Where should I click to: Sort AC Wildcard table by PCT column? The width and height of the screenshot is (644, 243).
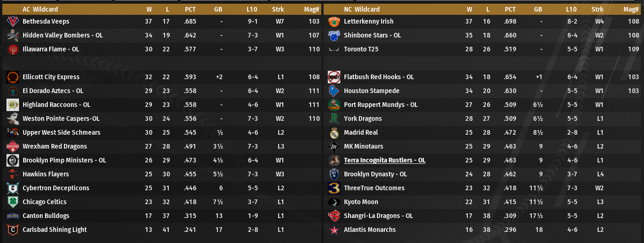coord(190,9)
